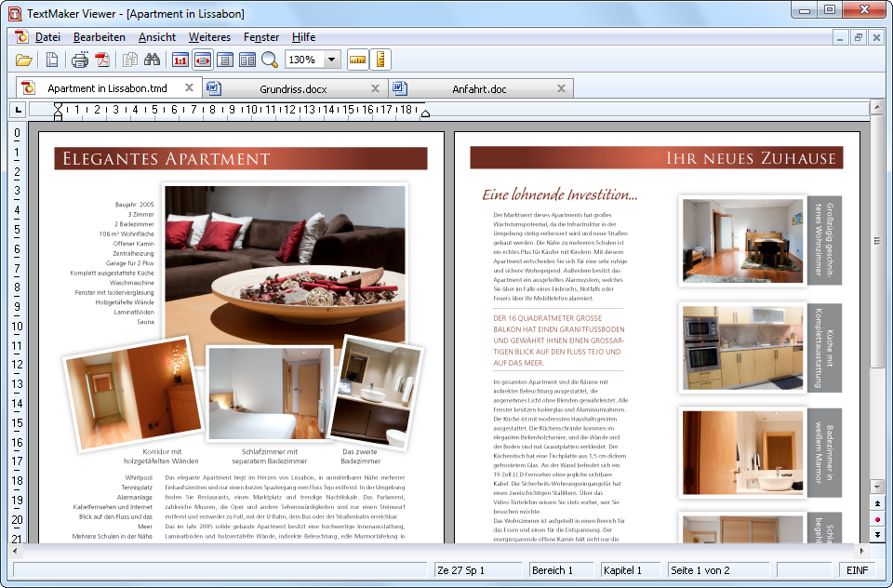
Task: Click the Kapitel 1 status field
Action: (631, 570)
